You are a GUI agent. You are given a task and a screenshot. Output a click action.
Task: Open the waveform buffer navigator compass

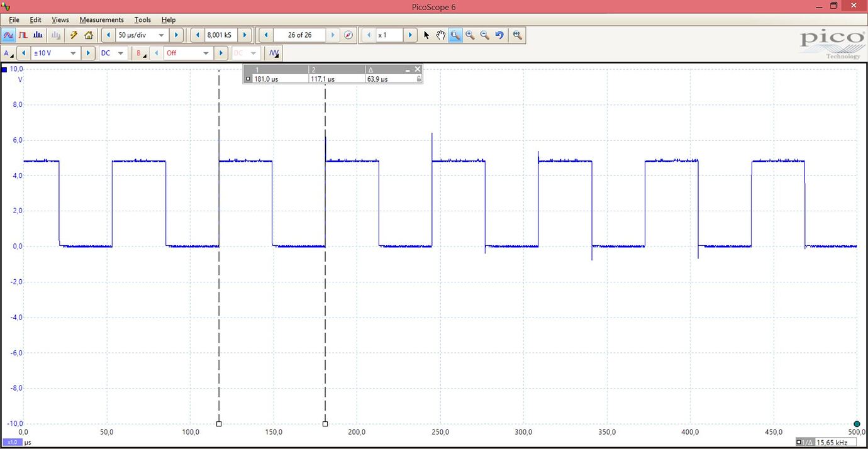pos(348,35)
